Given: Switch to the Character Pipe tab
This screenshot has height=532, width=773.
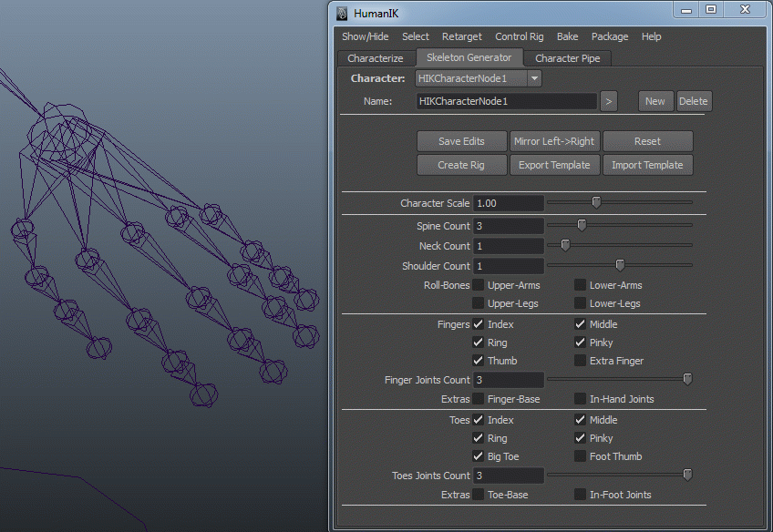Looking at the screenshot, I should 567,58.
